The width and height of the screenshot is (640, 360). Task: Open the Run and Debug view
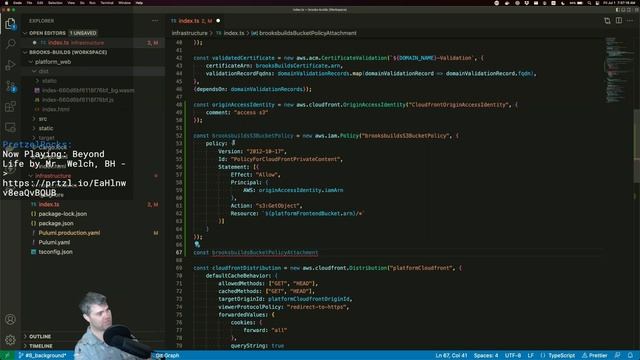click(x=10, y=64)
